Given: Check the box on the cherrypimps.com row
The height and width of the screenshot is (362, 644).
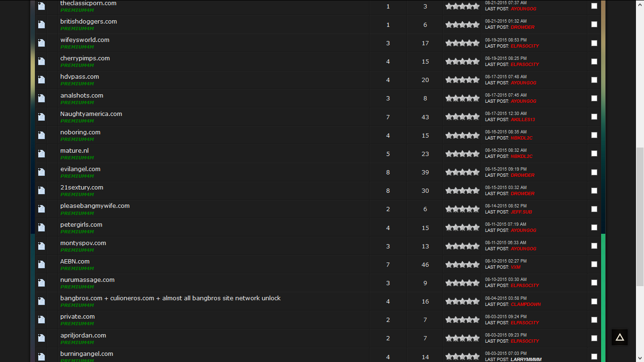Looking at the screenshot, I should 594,61.
